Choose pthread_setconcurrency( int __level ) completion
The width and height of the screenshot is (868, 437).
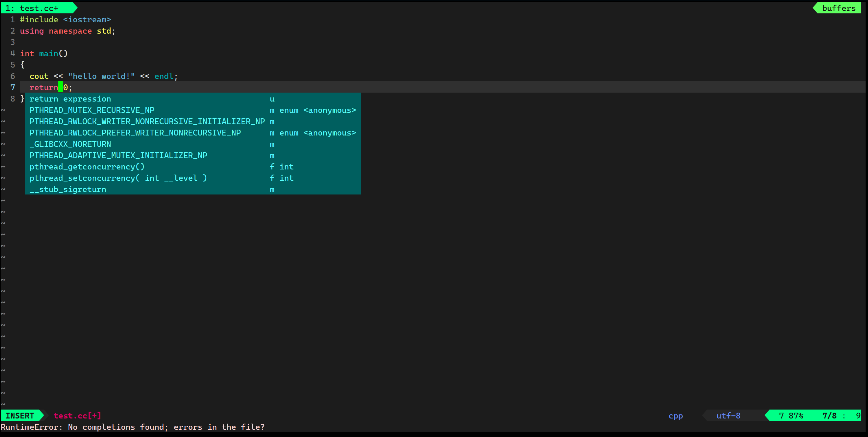[x=118, y=178]
